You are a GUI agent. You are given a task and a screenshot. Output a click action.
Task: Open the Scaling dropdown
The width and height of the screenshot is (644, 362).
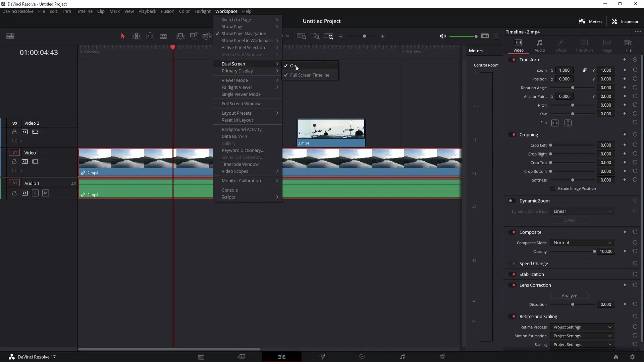tap(582, 345)
